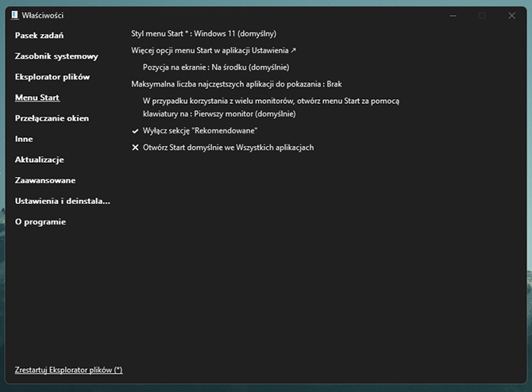Go to Zaawansowane settings
532x392 pixels.
pos(45,180)
